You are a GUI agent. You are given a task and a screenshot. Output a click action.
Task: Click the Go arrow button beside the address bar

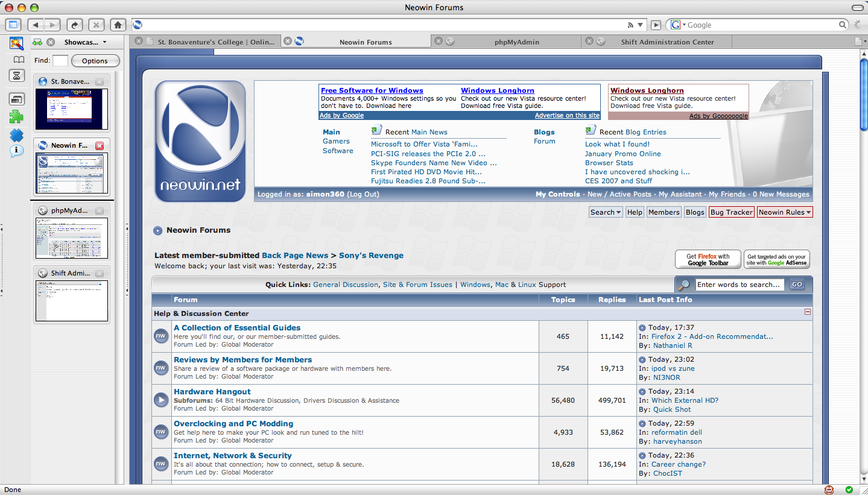(x=656, y=25)
